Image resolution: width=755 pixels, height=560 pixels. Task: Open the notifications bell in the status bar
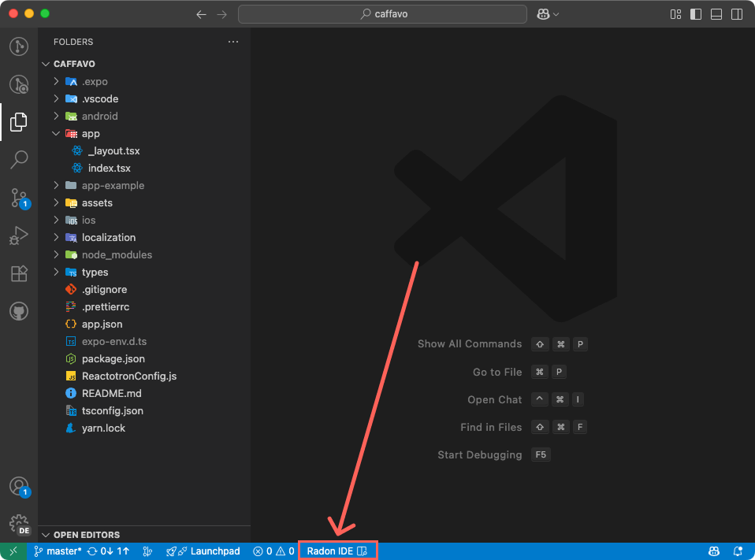[738, 551]
